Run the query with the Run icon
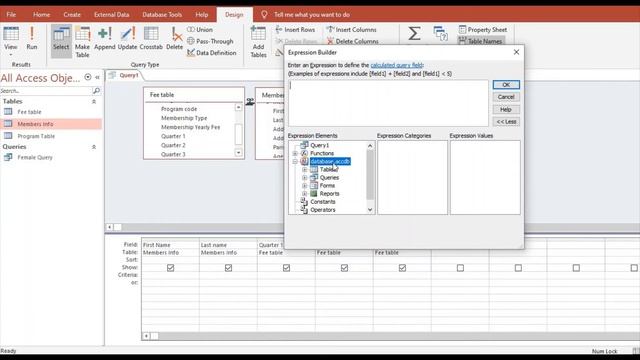 31,38
